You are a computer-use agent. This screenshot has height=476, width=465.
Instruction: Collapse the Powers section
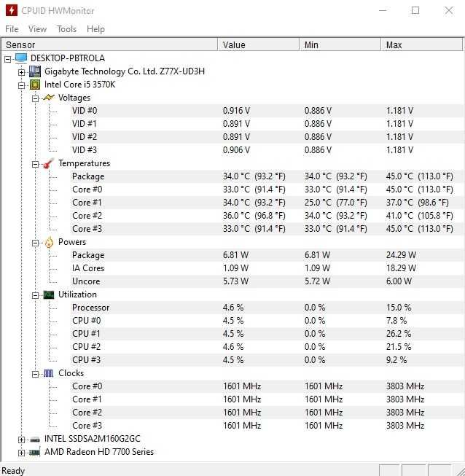click(x=35, y=243)
